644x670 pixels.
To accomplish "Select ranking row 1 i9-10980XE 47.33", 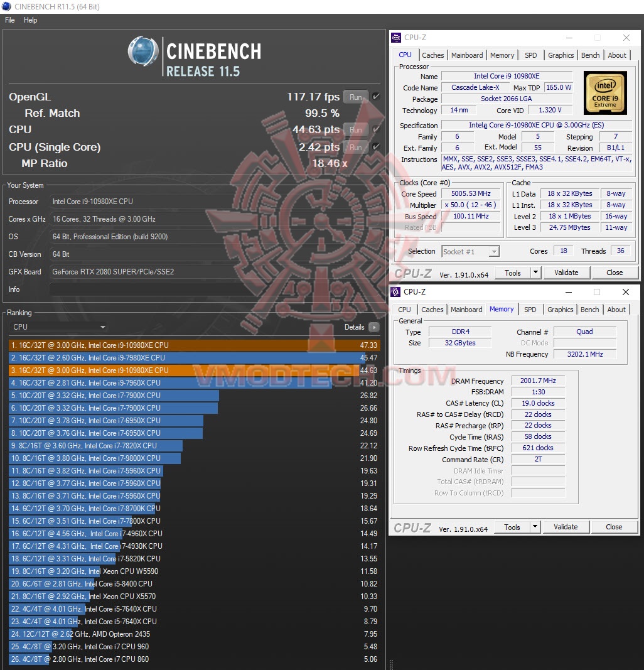I will point(195,345).
